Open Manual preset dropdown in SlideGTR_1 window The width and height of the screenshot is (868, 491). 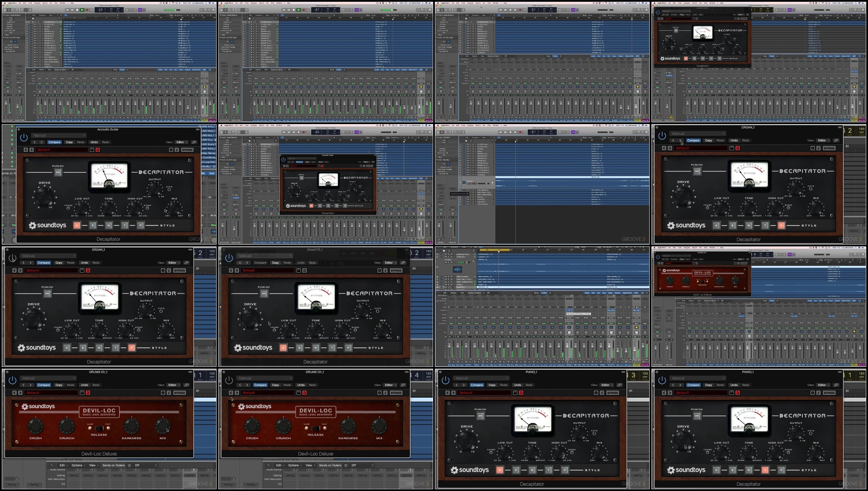point(265,256)
